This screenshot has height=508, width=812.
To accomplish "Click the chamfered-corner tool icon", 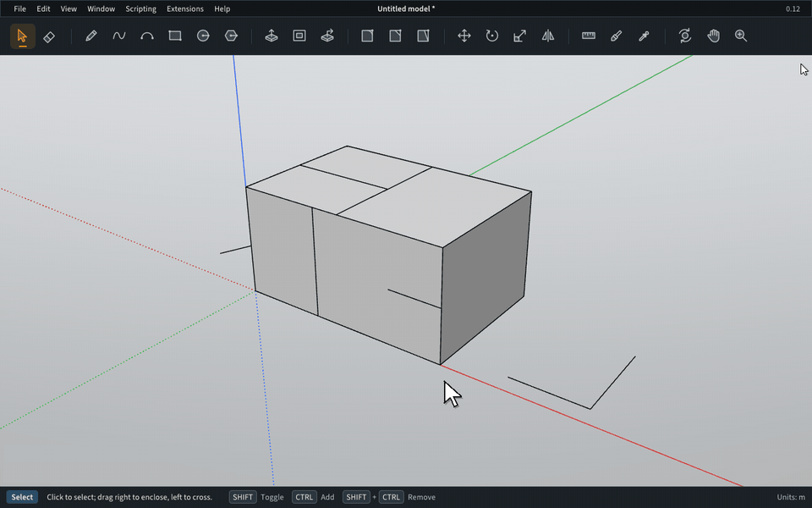I will (x=395, y=36).
